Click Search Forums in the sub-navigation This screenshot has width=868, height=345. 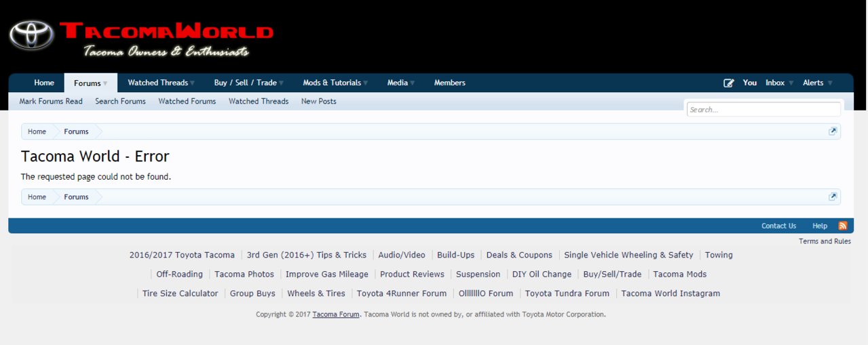[x=120, y=101]
